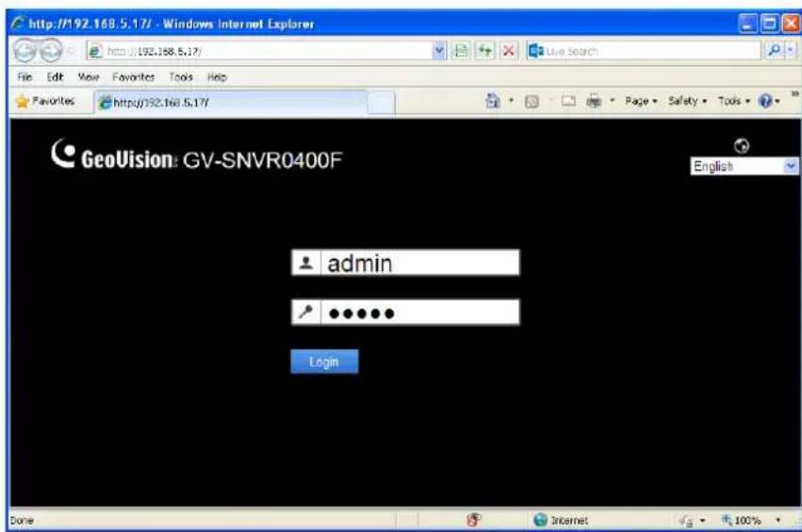The height and width of the screenshot is (532, 802).
Task: Click the GeoVision logo
Action: 113,154
